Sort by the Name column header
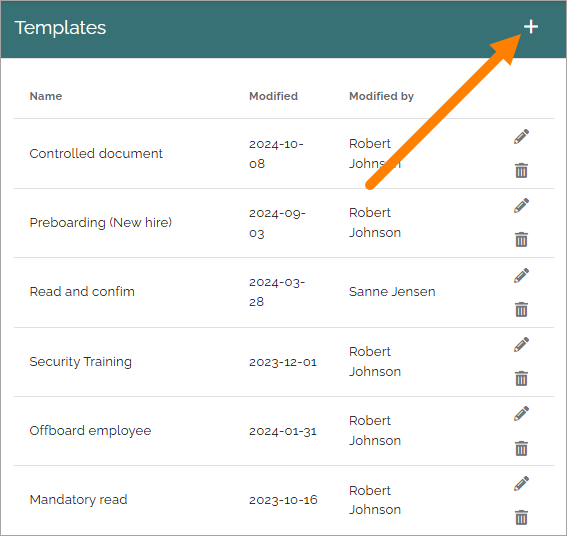 (x=46, y=96)
